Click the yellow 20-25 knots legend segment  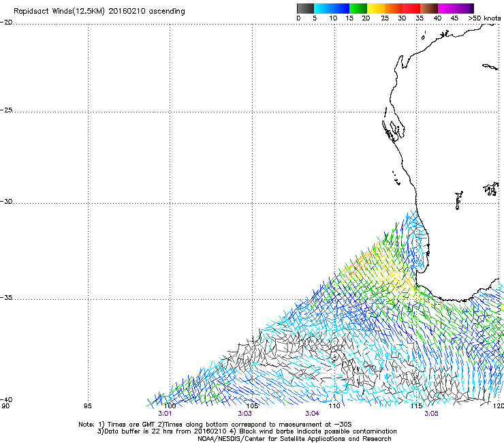point(376,8)
